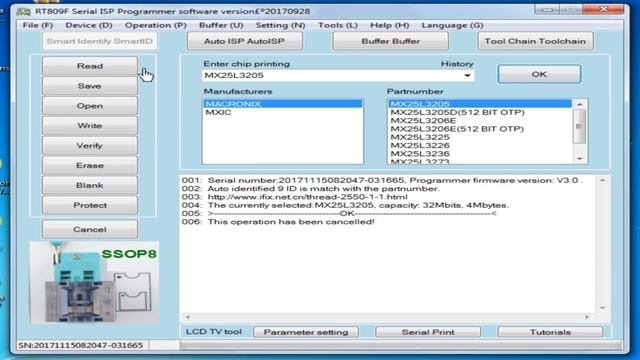Click the Save button

point(90,86)
